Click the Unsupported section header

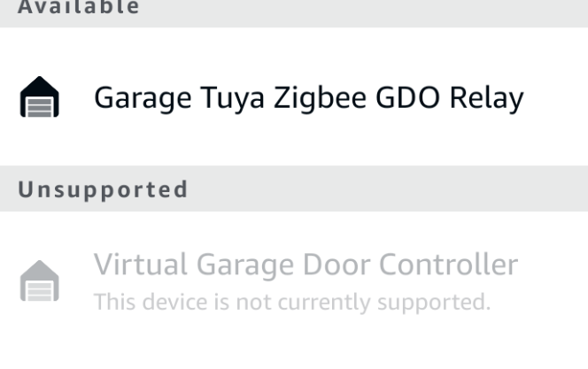point(103,189)
